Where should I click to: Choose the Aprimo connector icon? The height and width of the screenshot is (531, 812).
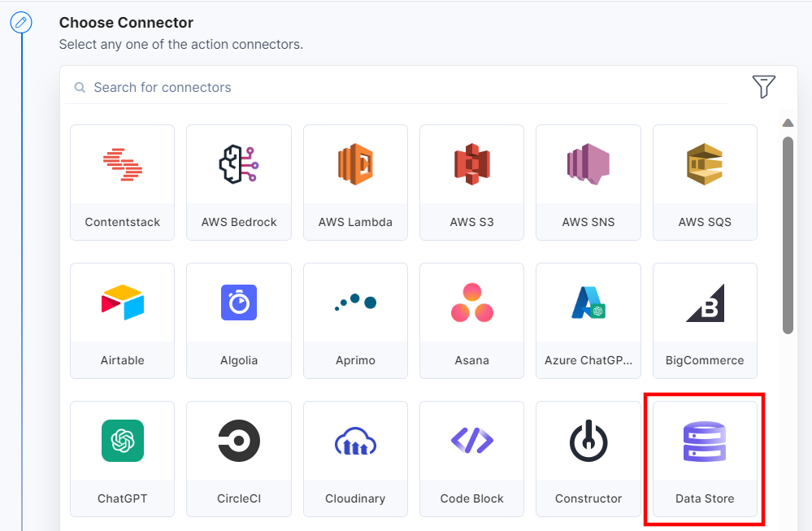[x=355, y=302]
